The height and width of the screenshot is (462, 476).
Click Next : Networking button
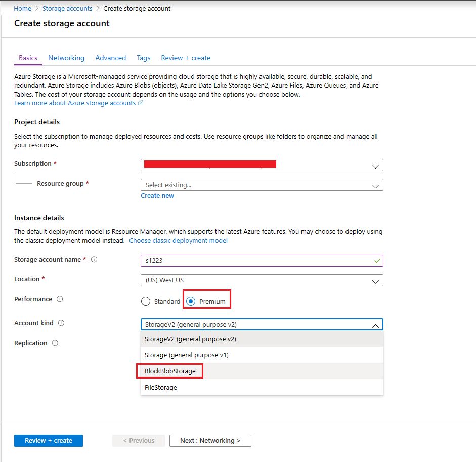pyautogui.click(x=210, y=441)
